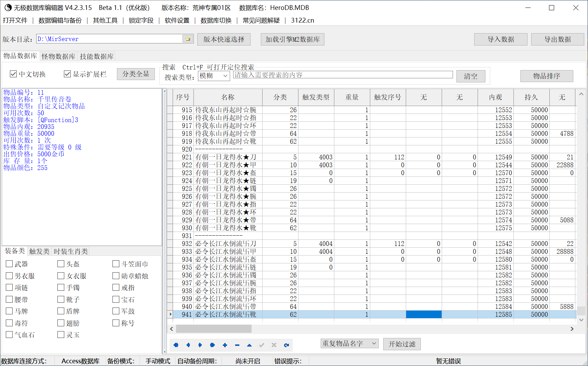Image resolution: width=588 pixels, height=366 pixels.
Task: Click the 清空 search button
Action: click(471, 76)
